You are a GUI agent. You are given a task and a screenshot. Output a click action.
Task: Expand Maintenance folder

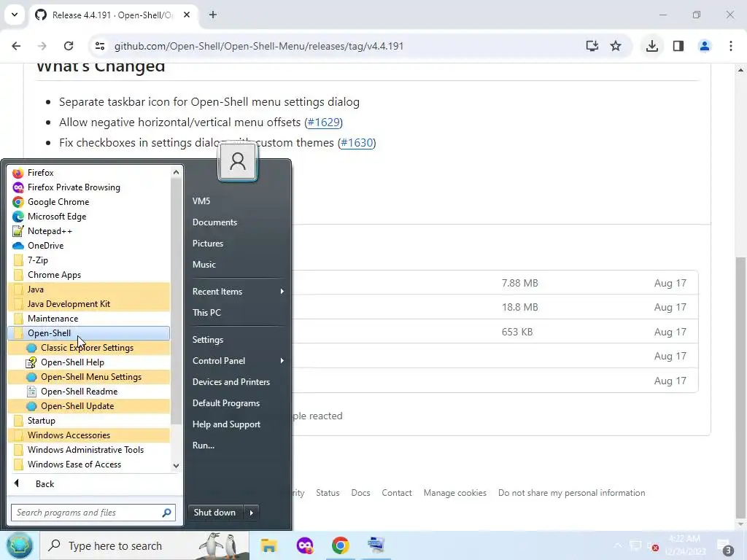coord(88,319)
